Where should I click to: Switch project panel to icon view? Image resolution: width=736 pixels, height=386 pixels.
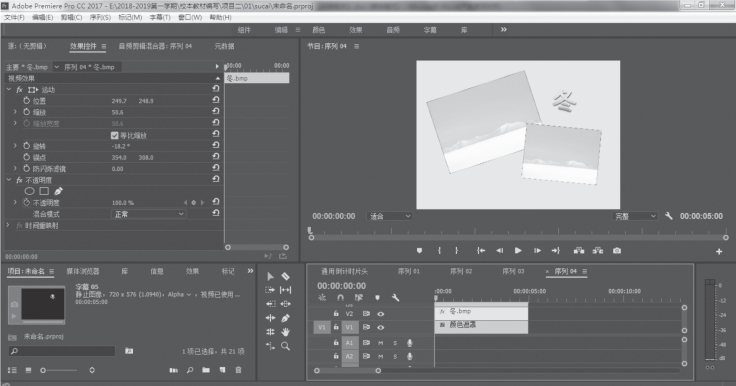pyautogui.click(x=28, y=370)
